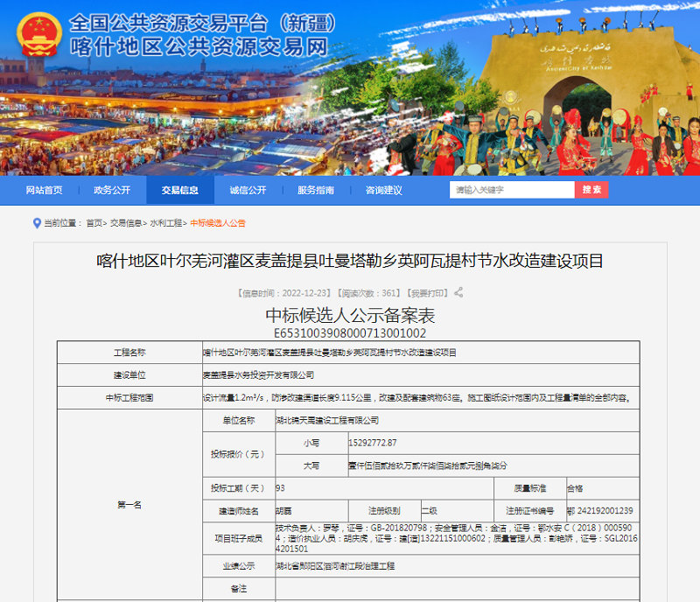Click 交易信息 in the breadcrumb trail

coord(127,223)
